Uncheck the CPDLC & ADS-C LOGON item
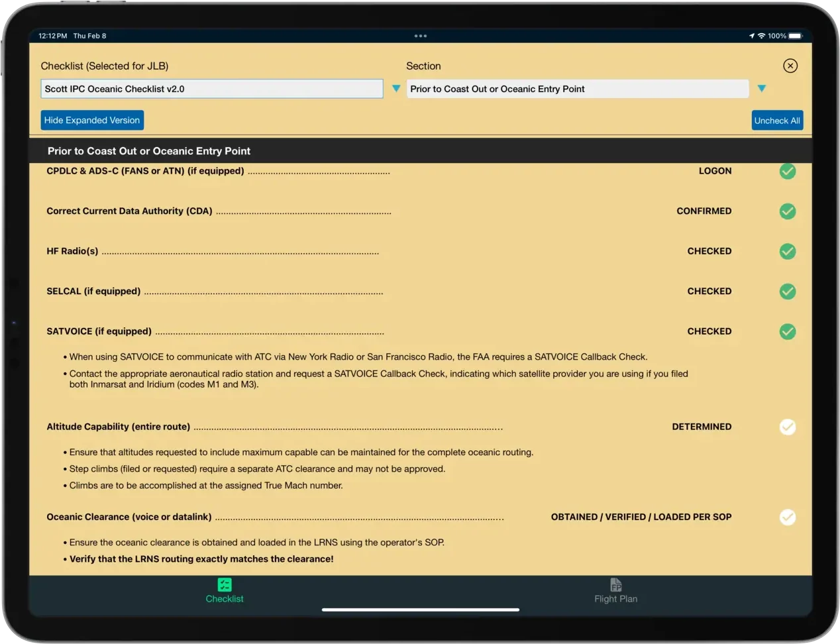 pyautogui.click(x=787, y=171)
